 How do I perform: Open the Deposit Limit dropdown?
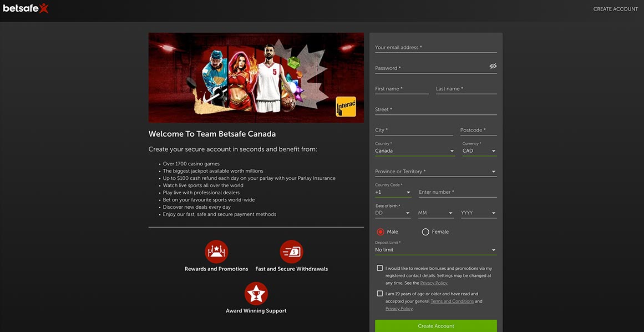pos(436,250)
